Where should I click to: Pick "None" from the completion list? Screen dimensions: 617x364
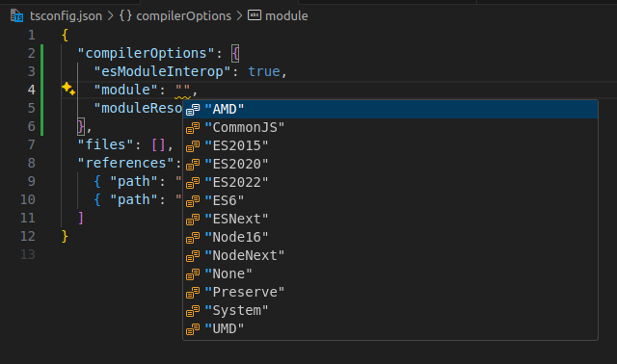390,274
